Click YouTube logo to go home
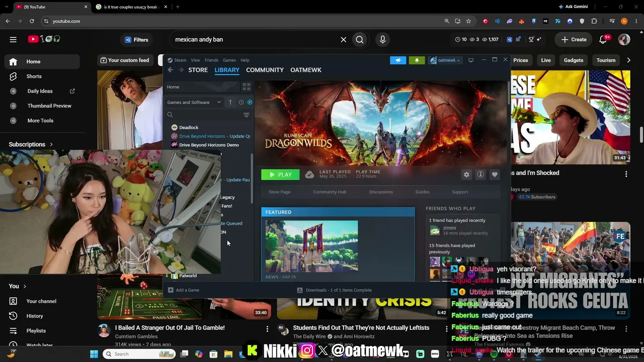 (x=44, y=39)
